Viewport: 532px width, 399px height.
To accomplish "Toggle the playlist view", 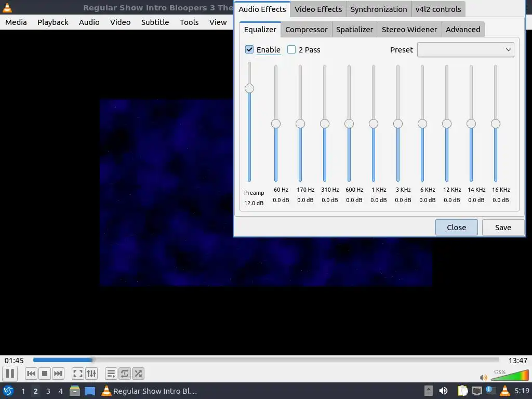I will point(111,374).
